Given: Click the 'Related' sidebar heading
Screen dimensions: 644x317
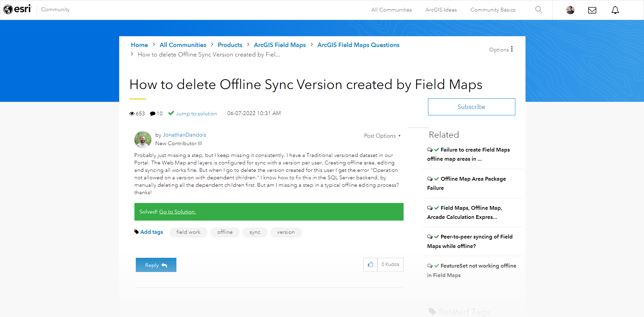Looking at the screenshot, I should [x=444, y=135].
